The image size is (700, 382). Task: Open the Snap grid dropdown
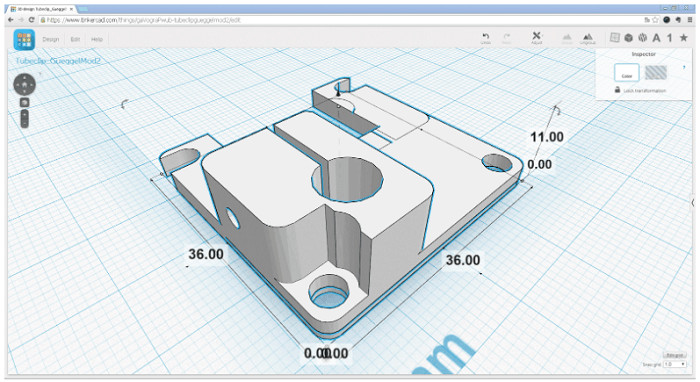(675, 364)
